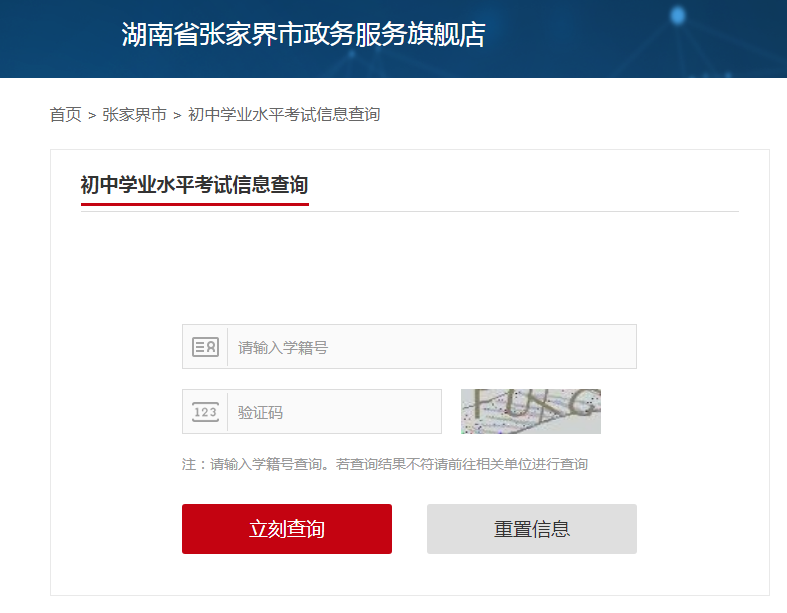Click the bold 初中学业水平考试信息查询 section heading
Screen dimensions: 787x613
click(194, 185)
